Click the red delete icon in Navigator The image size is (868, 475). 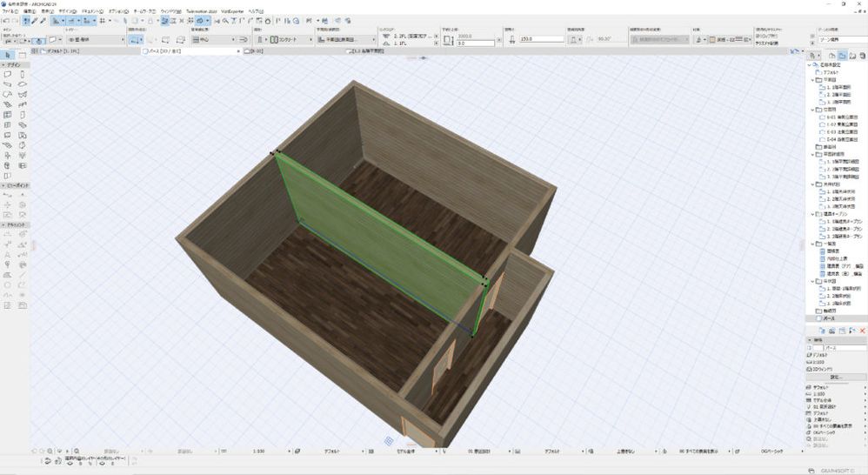pos(863,331)
